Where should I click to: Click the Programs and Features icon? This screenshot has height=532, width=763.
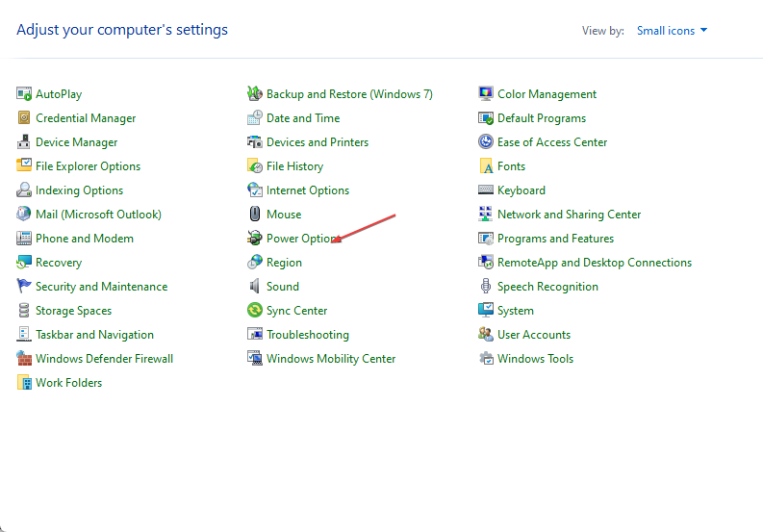pyautogui.click(x=486, y=238)
